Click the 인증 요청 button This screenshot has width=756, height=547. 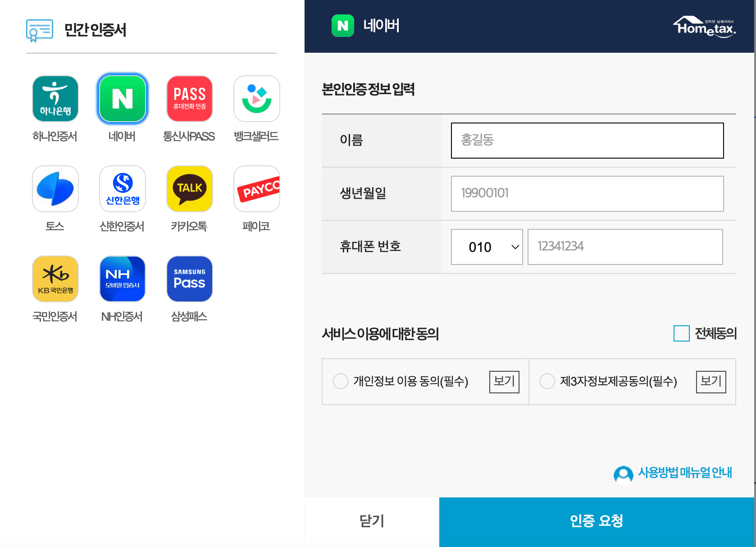(597, 522)
